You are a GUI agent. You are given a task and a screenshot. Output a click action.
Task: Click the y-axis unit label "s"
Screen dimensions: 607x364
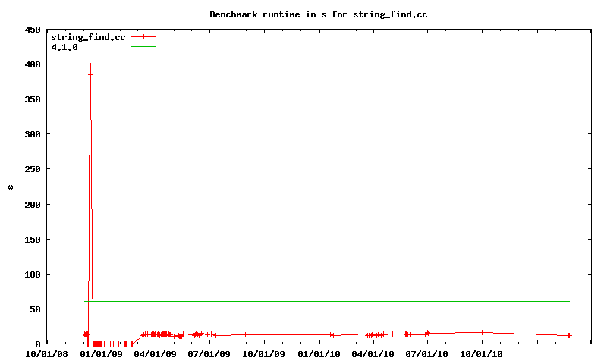coord(11,187)
